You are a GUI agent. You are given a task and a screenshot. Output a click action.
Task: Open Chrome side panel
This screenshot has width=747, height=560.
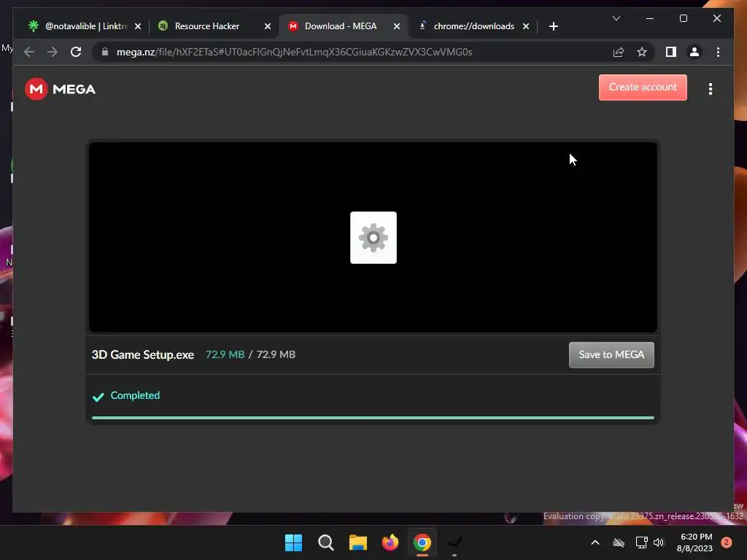pos(671,52)
